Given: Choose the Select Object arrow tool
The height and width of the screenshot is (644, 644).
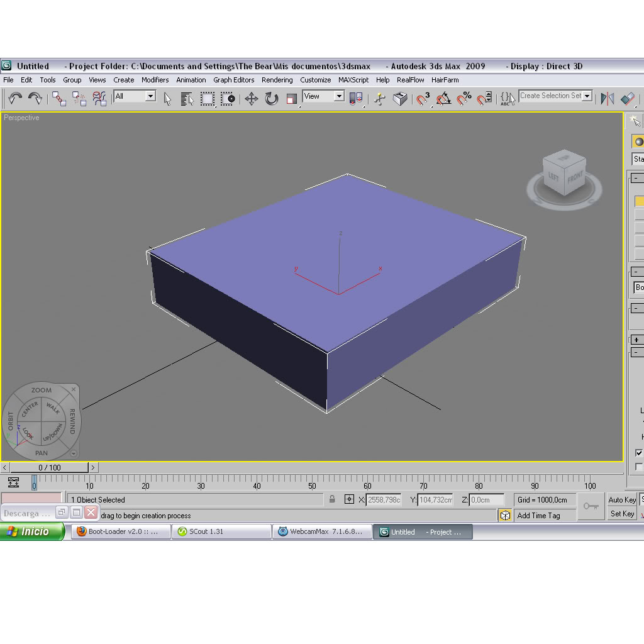Looking at the screenshot, I should click(167, 99).
